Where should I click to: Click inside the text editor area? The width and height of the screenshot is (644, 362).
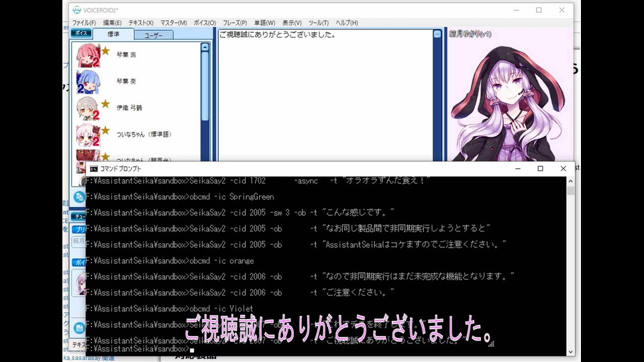325,99
